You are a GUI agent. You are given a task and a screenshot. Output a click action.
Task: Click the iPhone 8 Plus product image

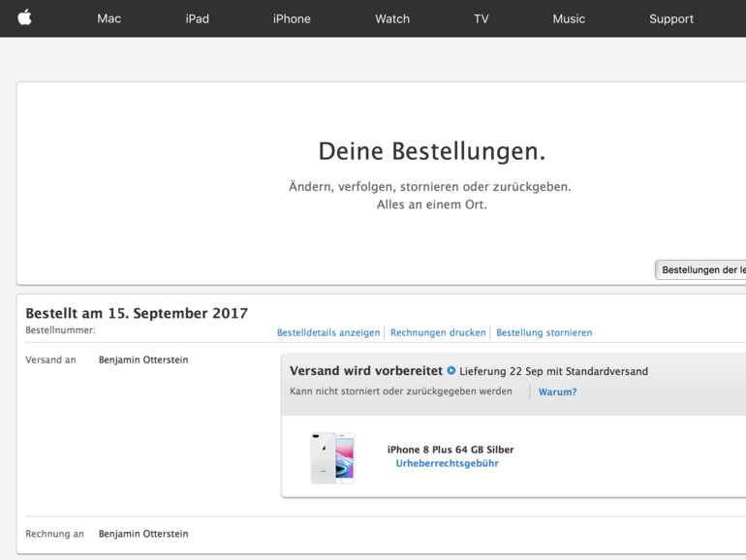[x=332, y=457]
